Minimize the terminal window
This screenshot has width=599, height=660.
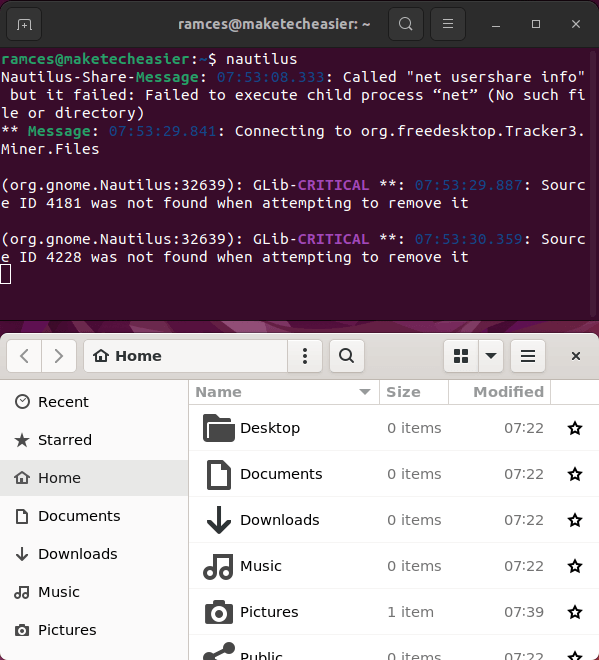click(496, 24)
